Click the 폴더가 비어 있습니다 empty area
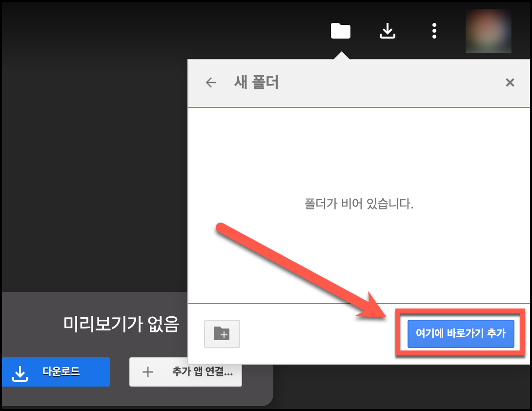Viewport: 532px width, 411px height. [359, 204]
